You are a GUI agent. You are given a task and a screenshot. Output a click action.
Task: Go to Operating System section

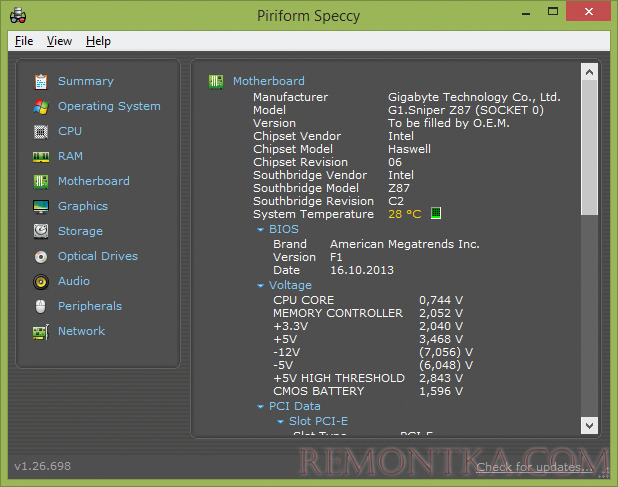click(x=109, y=106)
